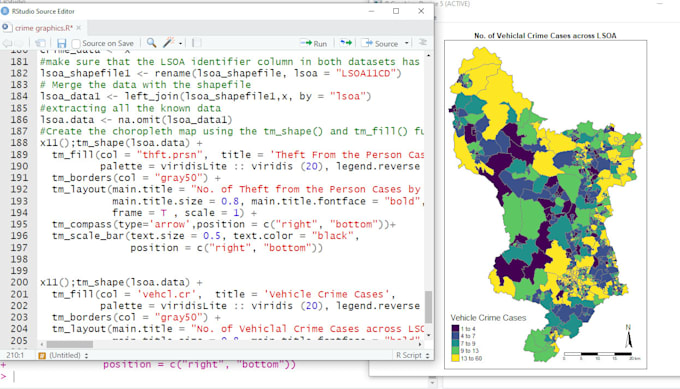Click 'lsoa.data <- na.omit(lsoa_data1)' code line
Viewport: 680px width, 389px height.
point(136,120)
